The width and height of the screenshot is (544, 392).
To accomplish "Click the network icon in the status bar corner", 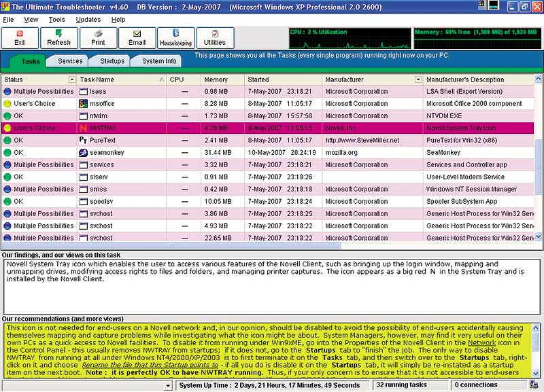I will [x=534, y=384].
